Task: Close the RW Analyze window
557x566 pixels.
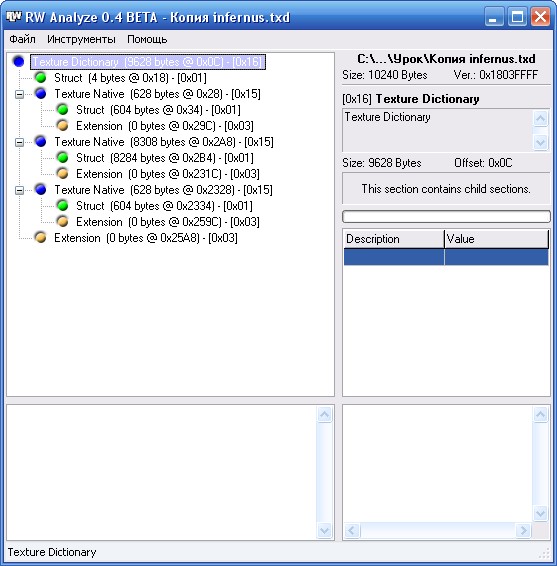Action: 540,17
